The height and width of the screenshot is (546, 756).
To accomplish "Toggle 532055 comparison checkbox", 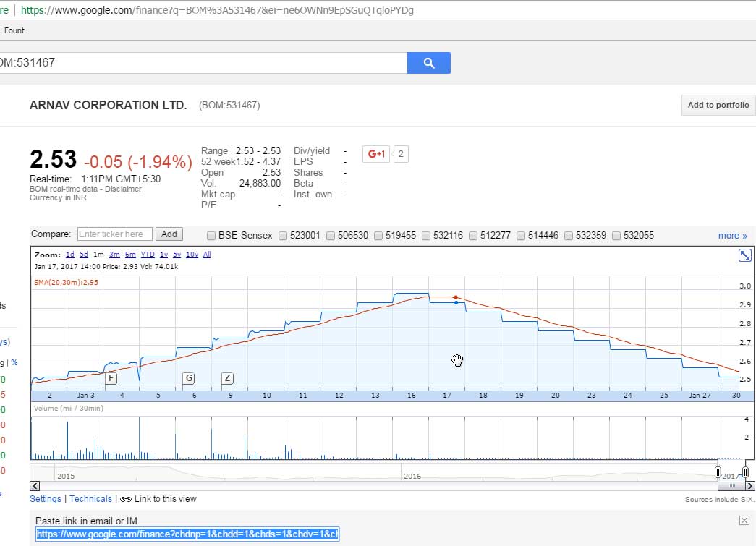I will click(x=616, y=236).
